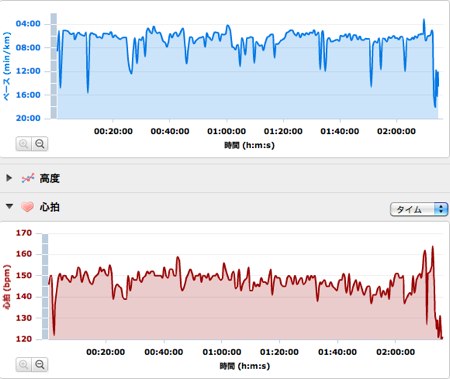The image size is (450, 379).
Task: Click the 120 bpm axis value
Action: click(24, 339)
